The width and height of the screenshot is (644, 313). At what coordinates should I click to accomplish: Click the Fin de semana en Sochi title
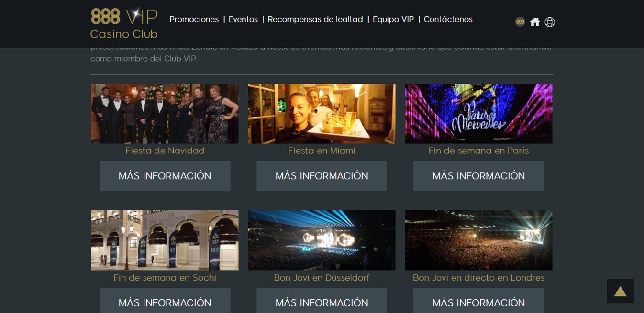coord(165,278)
